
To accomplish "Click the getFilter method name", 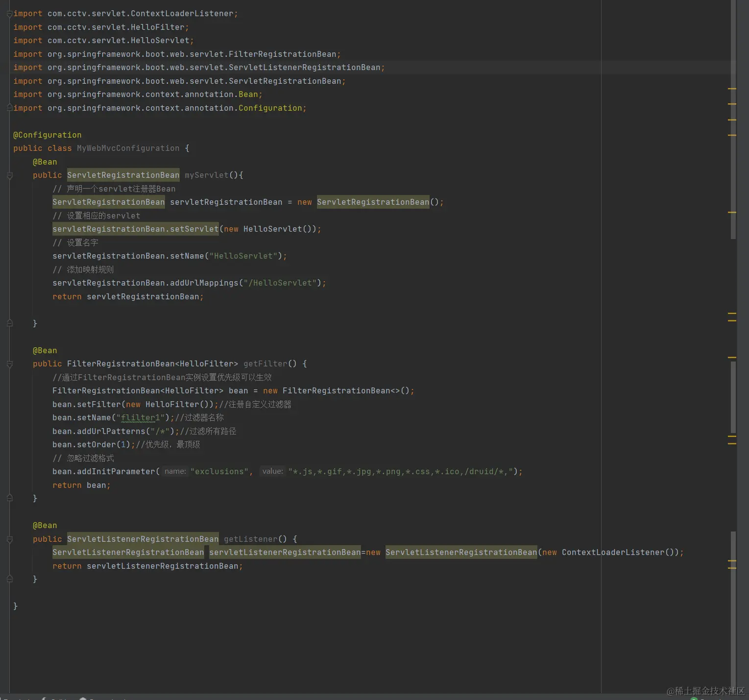I will pos(266,363).
